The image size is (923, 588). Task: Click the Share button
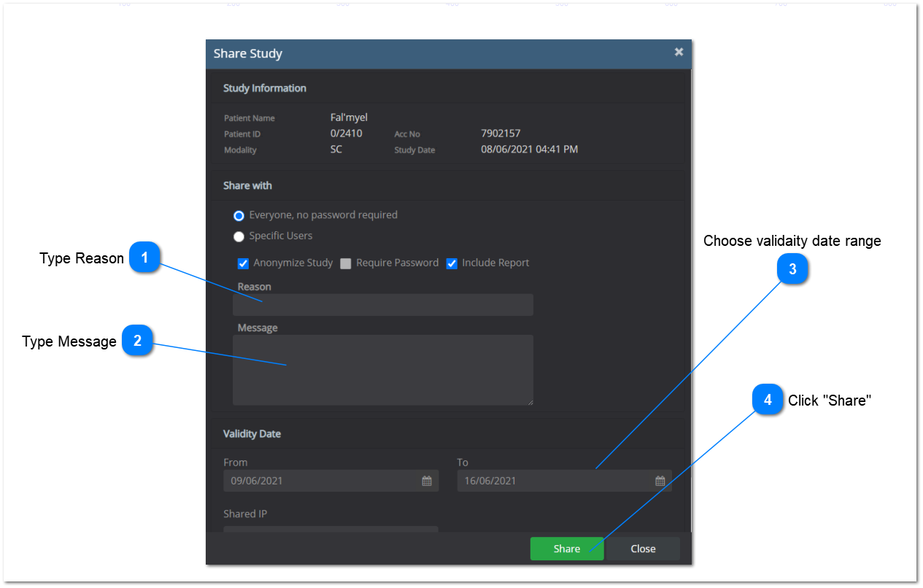tap(567, 548)
